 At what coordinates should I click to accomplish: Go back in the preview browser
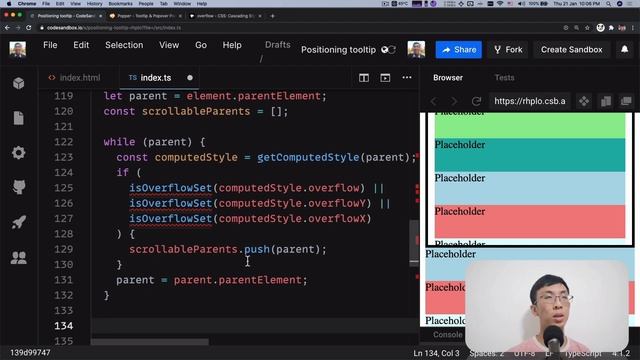[434, 101]
